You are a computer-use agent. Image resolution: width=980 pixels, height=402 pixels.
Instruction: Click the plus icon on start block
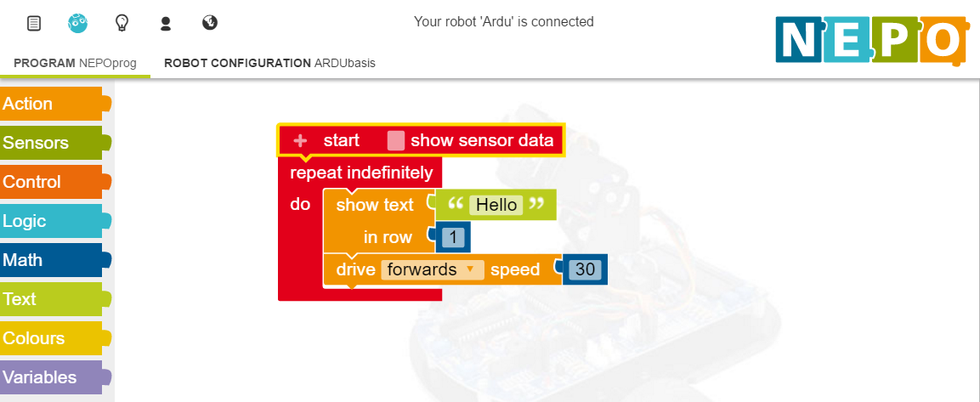300,141
